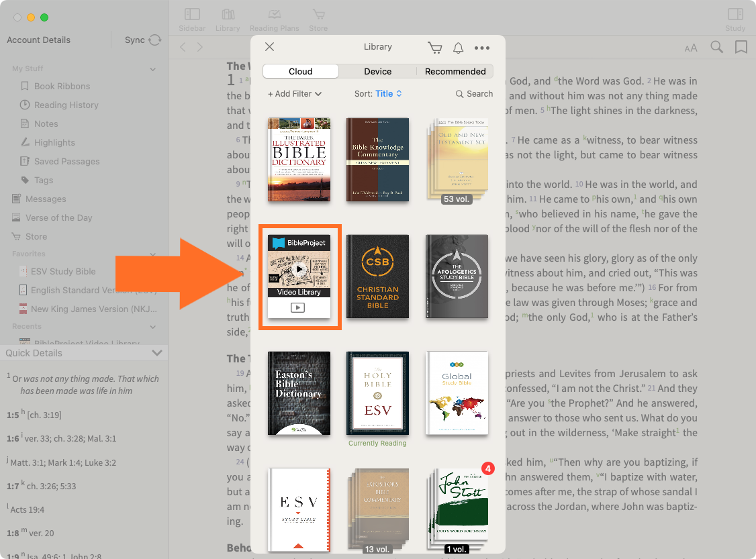Open notifications bell in Library popup
Viewport: 756px width, 559px height.
(x=458, y=48)
